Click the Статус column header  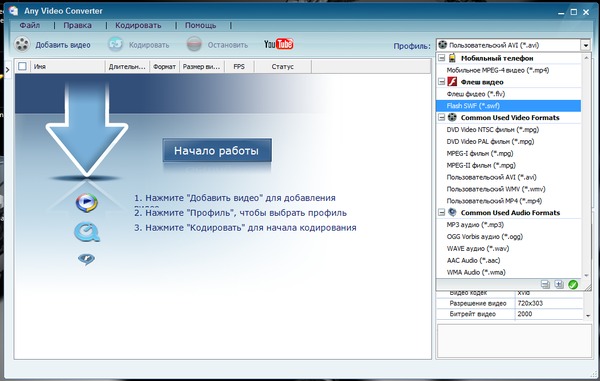(283, 66)
